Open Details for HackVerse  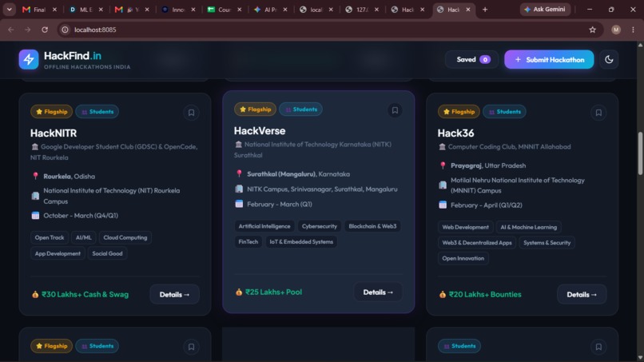378,292
